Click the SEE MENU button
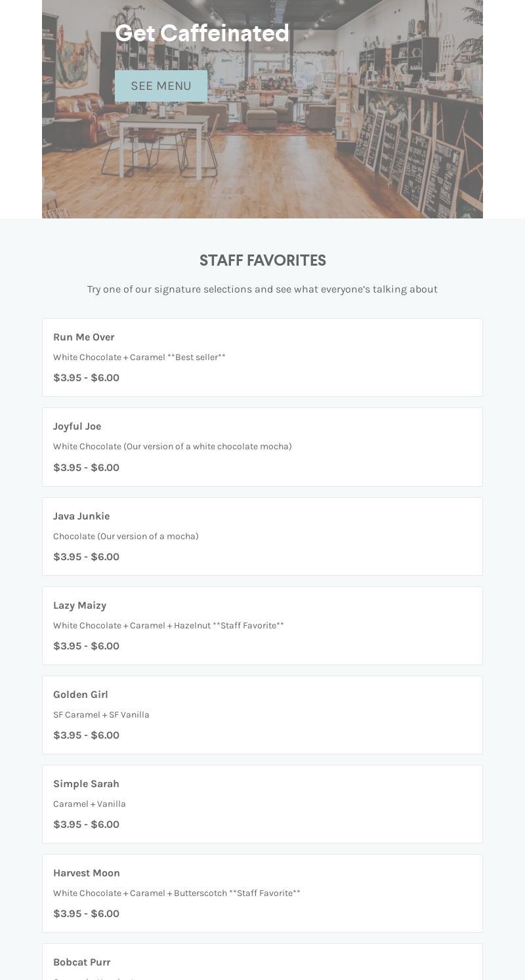Screen dimensions: 525x980 tap(161, 86)
